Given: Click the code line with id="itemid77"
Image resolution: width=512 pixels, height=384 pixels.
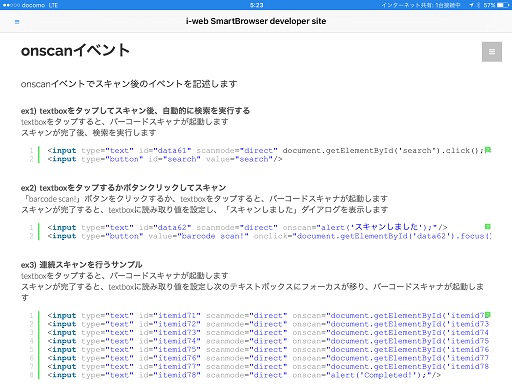Looking at the screenshot, I should click(x=268, y=366).
